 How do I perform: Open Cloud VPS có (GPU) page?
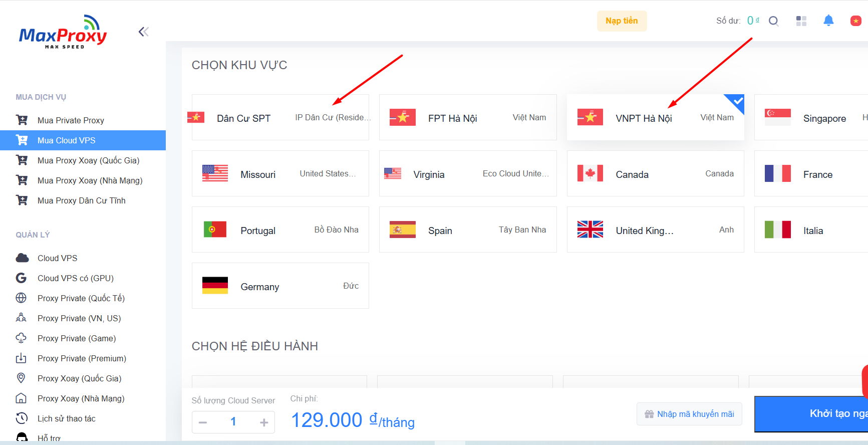(x=83, y=278)
